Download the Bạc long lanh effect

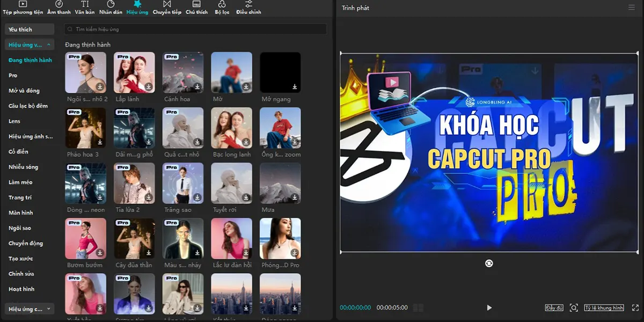[246, 142]
